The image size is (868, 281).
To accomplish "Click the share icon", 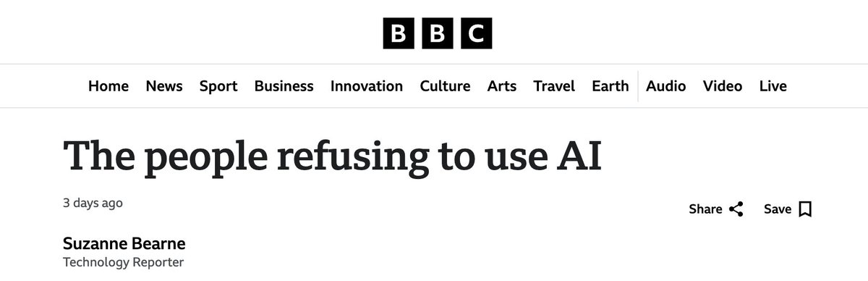I will tap(736, 209).
